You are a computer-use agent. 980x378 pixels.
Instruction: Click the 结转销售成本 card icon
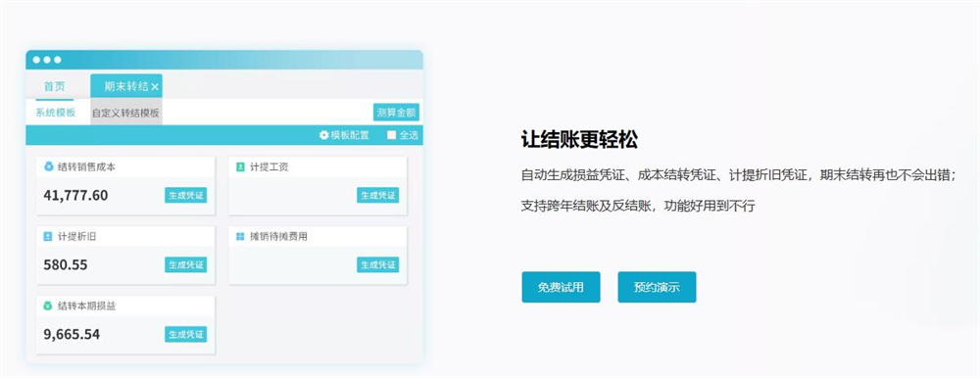48,166
